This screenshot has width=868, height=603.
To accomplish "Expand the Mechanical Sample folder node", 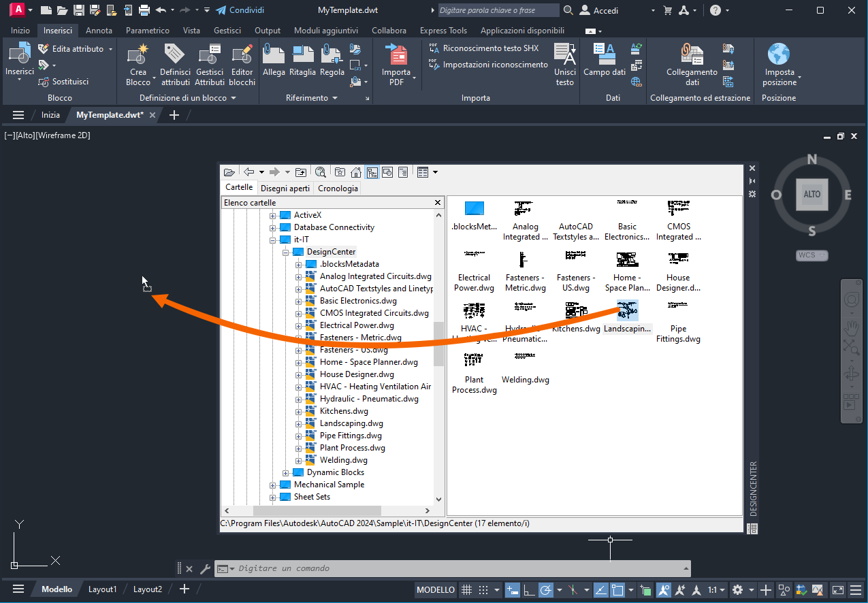I will [274, 485].
